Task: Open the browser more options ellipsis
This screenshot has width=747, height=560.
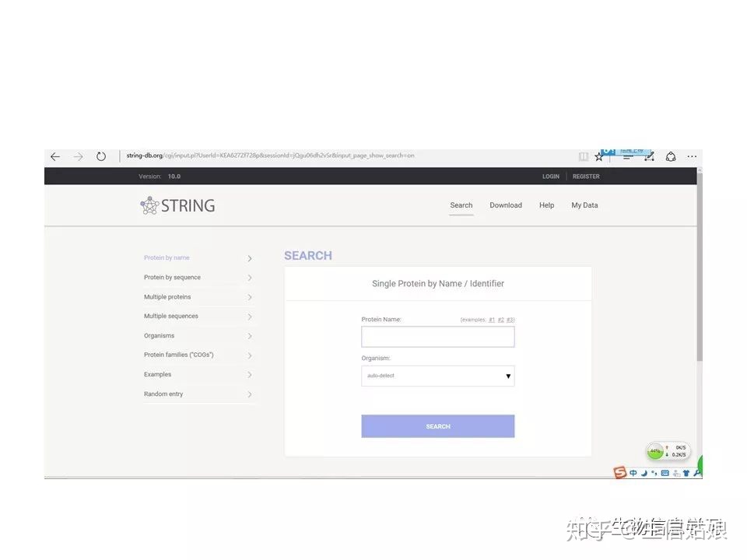Action: [692, 156]
